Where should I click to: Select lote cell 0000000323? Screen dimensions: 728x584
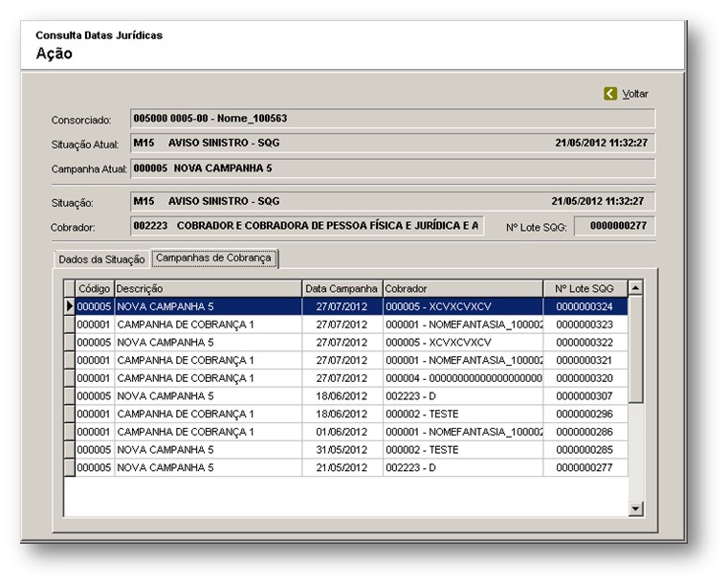click(585, 325)
